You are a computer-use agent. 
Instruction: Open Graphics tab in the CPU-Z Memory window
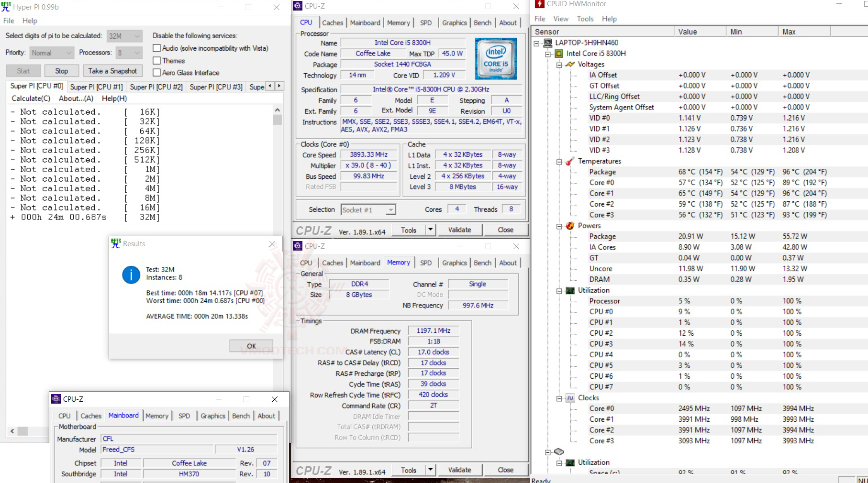(x=455, y=263)
